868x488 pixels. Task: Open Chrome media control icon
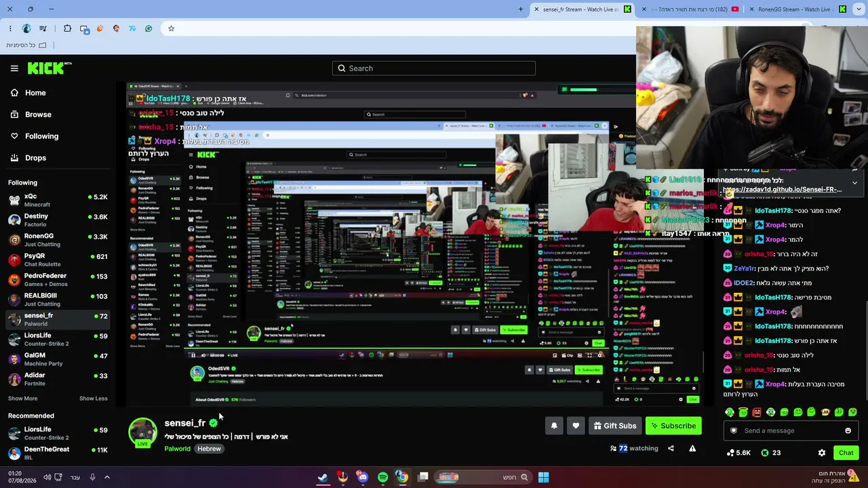point(43,28)
